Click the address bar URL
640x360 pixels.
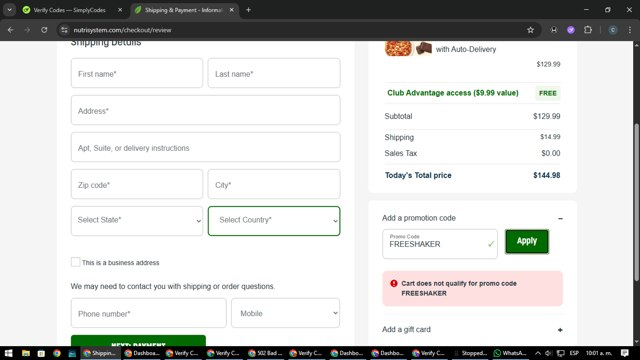click(122, 30)
